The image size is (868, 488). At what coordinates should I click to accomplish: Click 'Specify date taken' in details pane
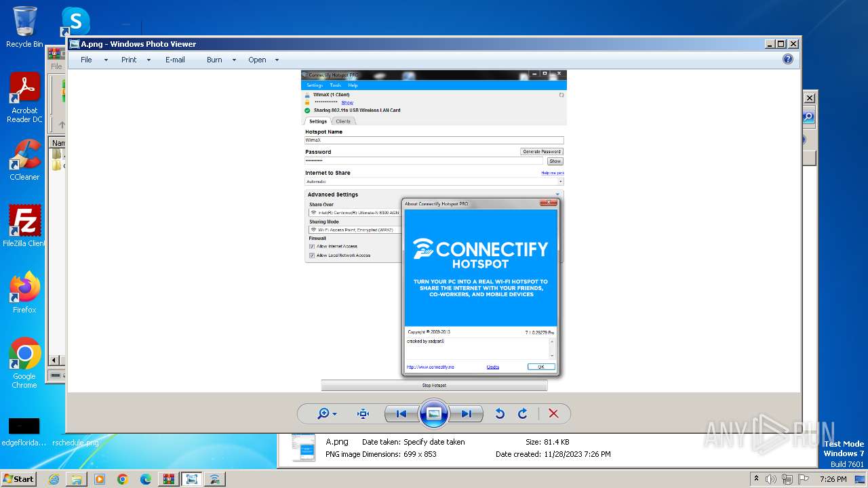coord(434,442)
